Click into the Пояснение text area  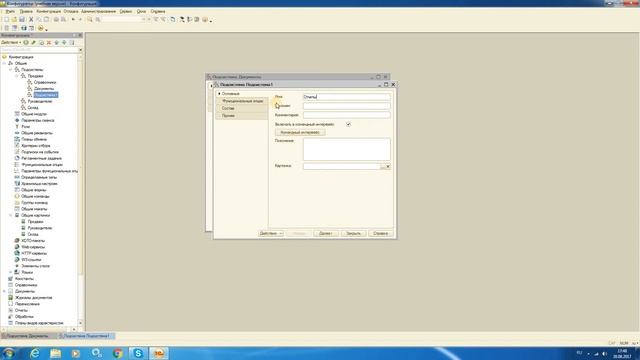click(x=347, y=149)
